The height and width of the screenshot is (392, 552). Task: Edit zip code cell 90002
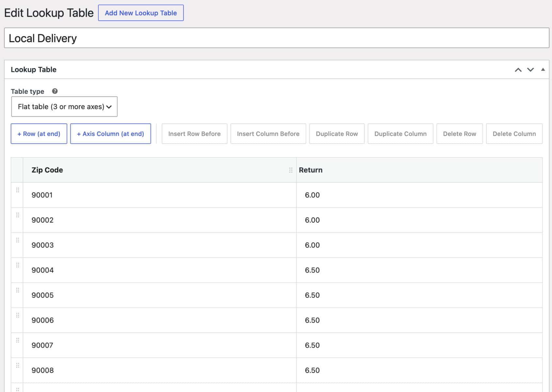pyautogui.click(x=159, y=220)
